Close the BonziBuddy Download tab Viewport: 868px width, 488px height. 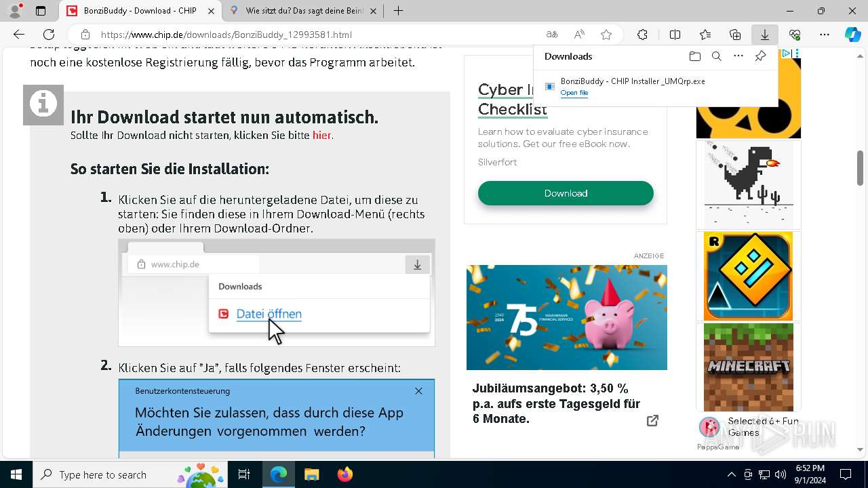coord(211,11)
